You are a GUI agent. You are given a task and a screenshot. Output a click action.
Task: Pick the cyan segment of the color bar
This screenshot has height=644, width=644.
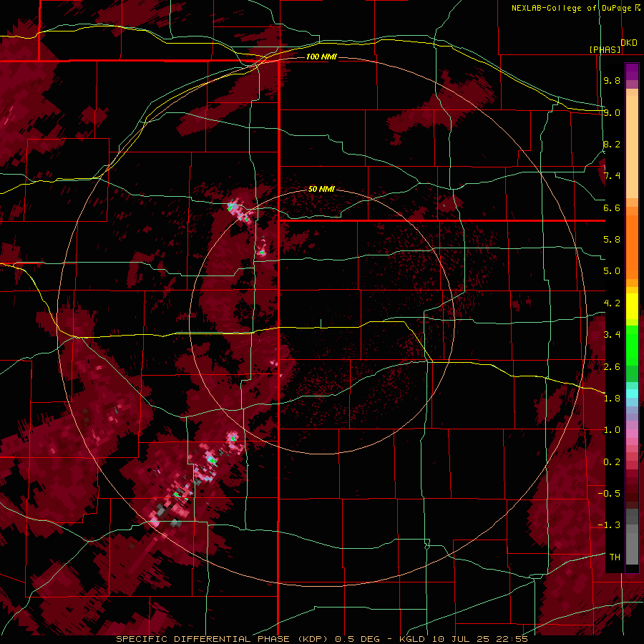[x=632, y=394]
